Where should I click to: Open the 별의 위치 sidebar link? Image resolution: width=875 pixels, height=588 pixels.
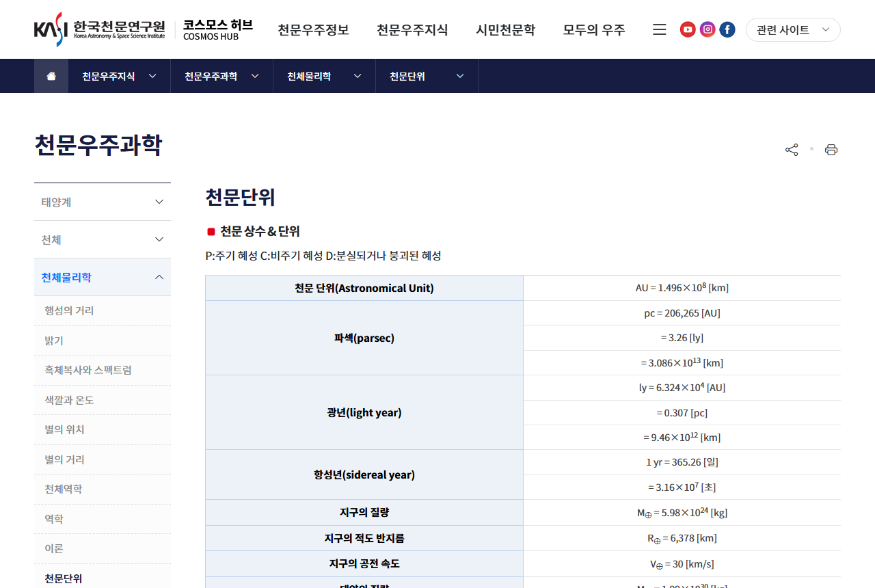64,429
